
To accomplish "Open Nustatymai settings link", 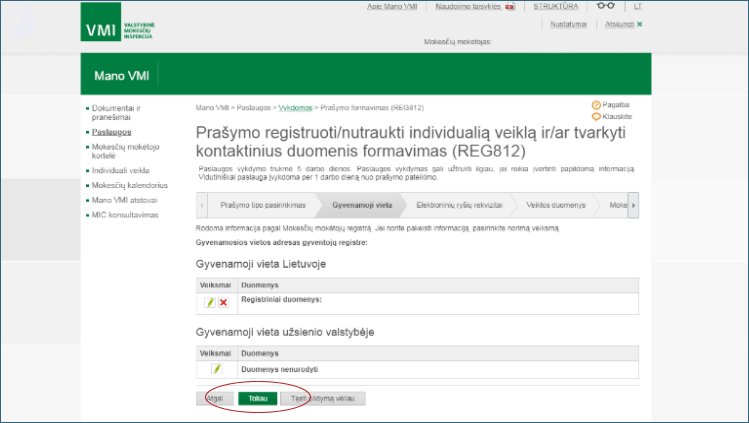I will [568, 24].
